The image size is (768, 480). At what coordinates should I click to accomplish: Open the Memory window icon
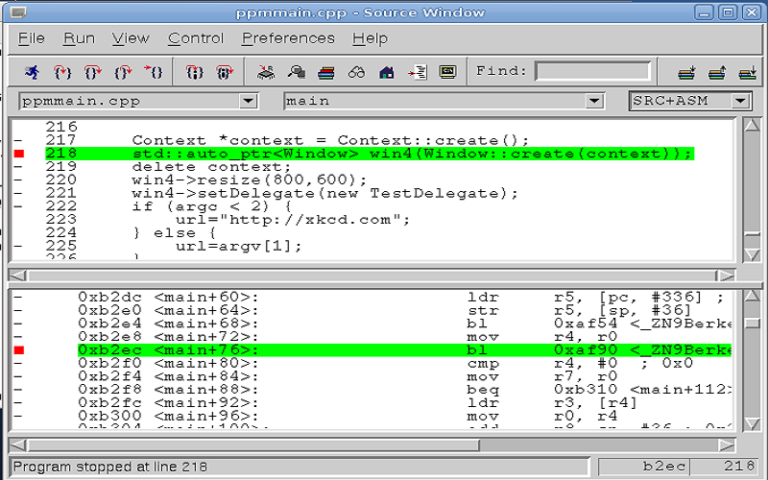point(296,72)
